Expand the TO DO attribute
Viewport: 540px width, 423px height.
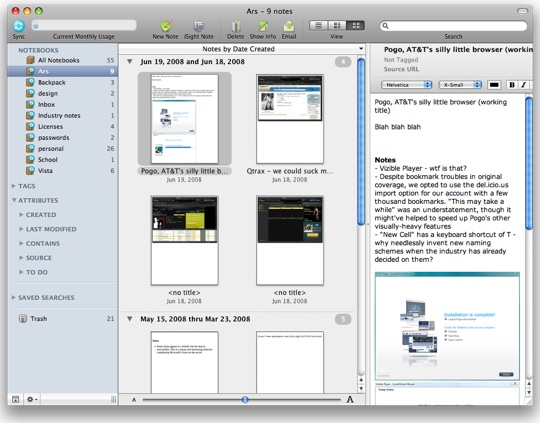(21, 272)
